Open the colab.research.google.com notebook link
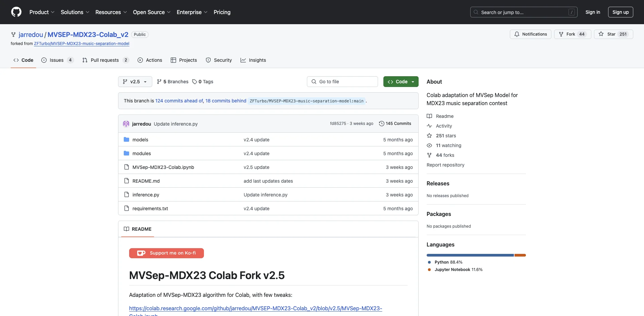 tap(256, 308)
